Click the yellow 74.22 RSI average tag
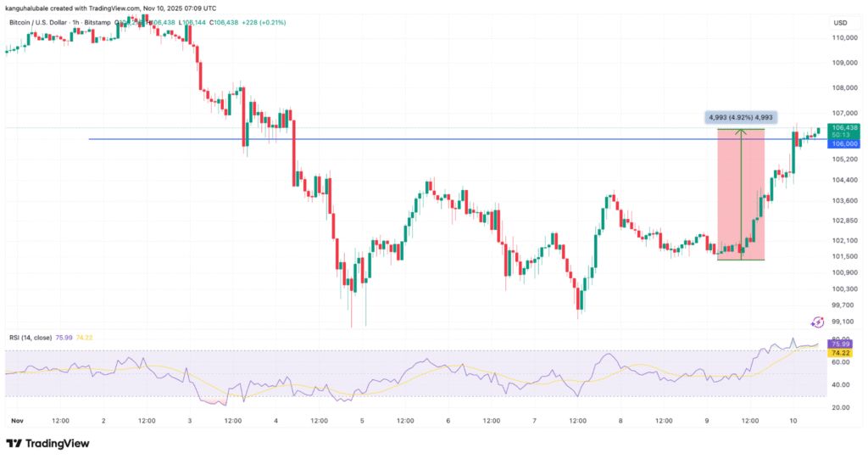Image resolution: width=868 pixels, height=459 pixels. 839,353
